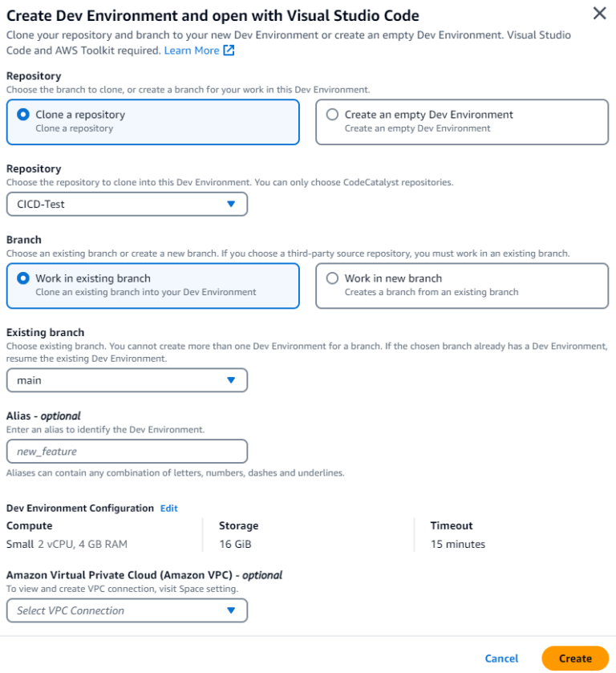
Task: Select Work in existing branch
Action: tap(23, 279)
